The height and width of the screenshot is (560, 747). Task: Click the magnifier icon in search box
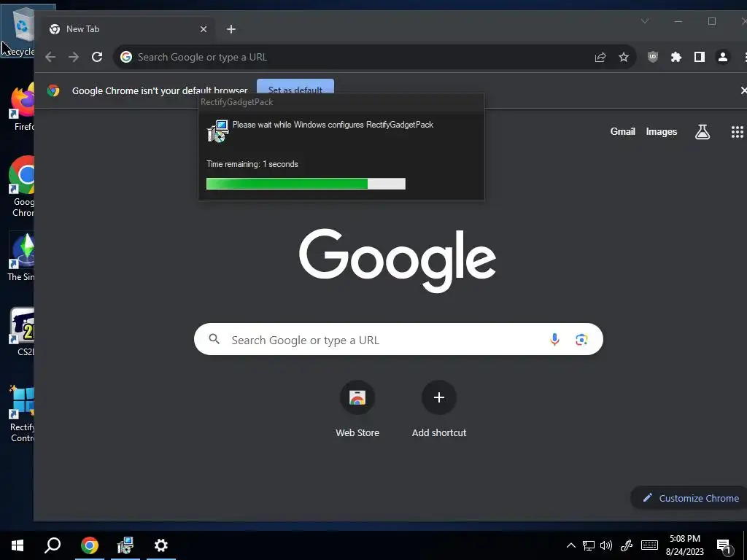click(214, 339)
